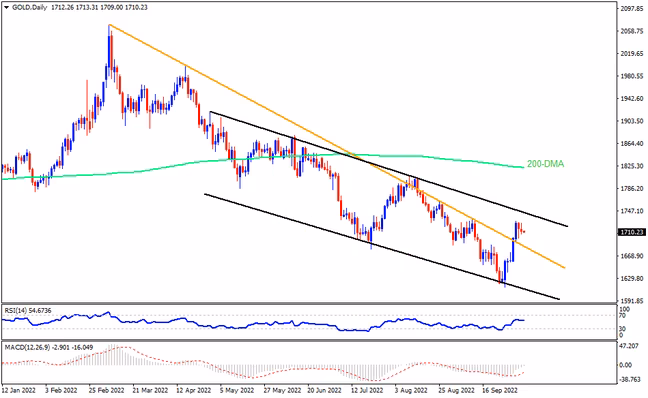Viewport: 648px width, 398px height.
Task: Click the 1668.90 price axis label
Action: [x=632, y=256]
